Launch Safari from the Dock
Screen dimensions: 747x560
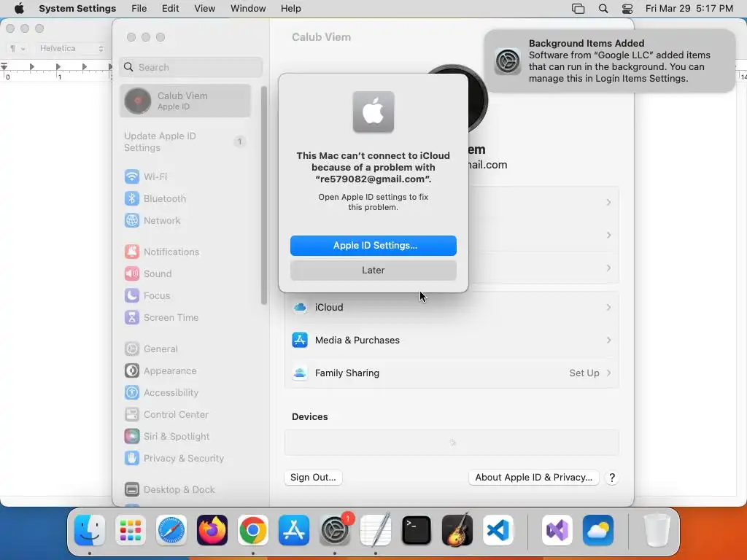point(171,531)
